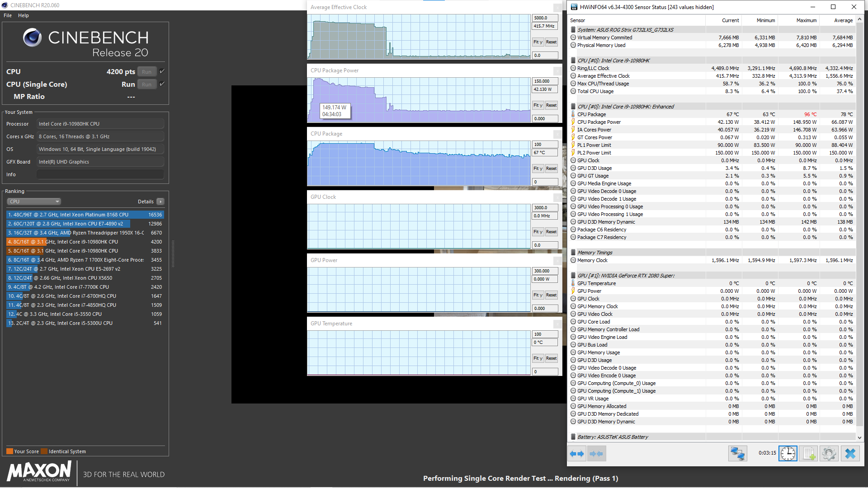Select ranking row AMD Ryzen Threadripper 1950X
This screenshot has width=868, height=488.
(x=85, y=233)
